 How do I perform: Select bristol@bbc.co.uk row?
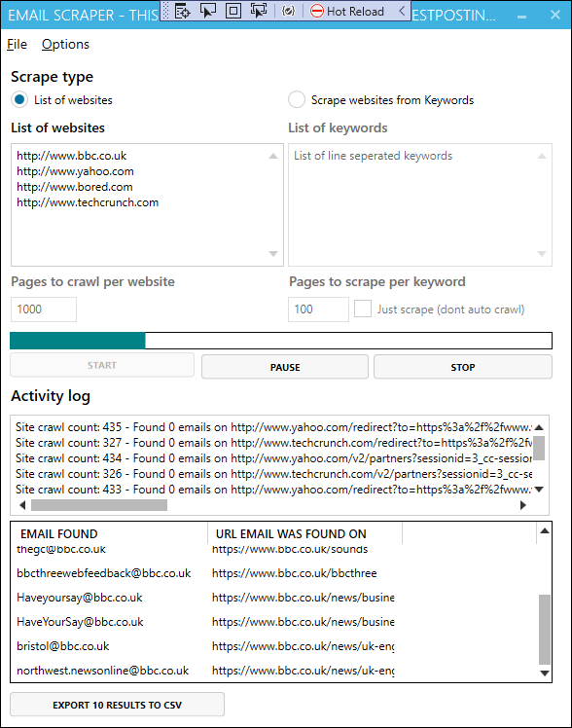273,646
